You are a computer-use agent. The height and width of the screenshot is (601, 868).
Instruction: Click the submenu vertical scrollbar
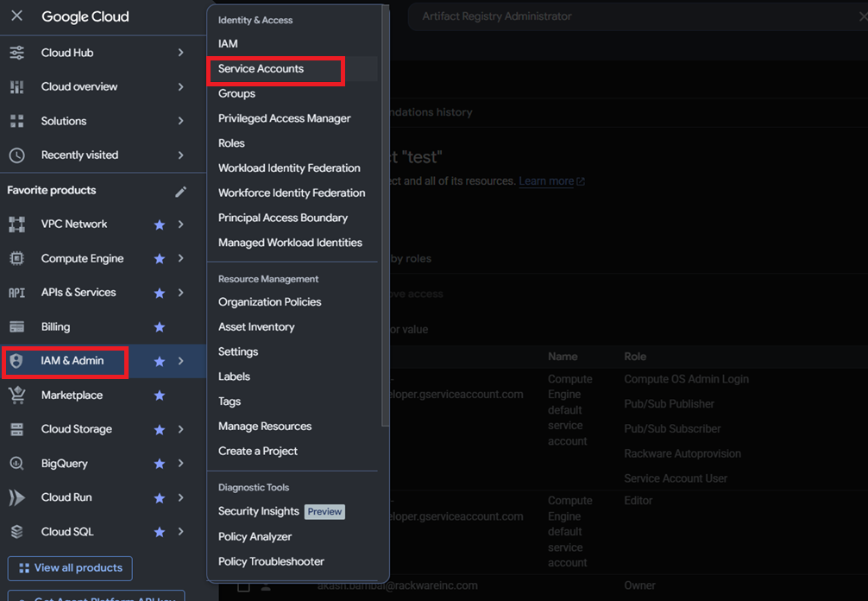(384, 216)
